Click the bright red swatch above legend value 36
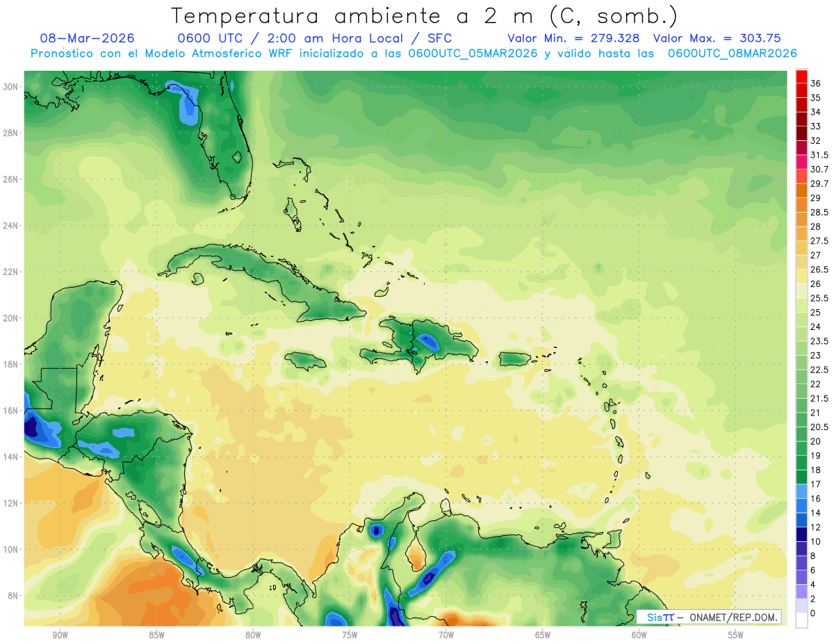Screen dimensions: 834x644 [x=801, y=76]
